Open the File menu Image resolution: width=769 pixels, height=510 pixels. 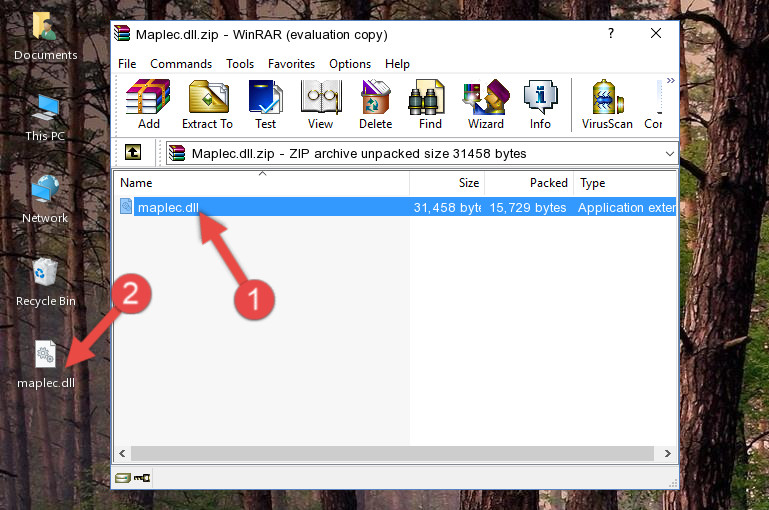click(127, 64)
